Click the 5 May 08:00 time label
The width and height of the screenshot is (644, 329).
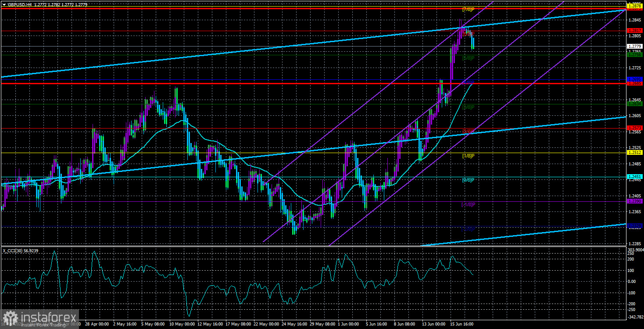click(x=153, y=325)
